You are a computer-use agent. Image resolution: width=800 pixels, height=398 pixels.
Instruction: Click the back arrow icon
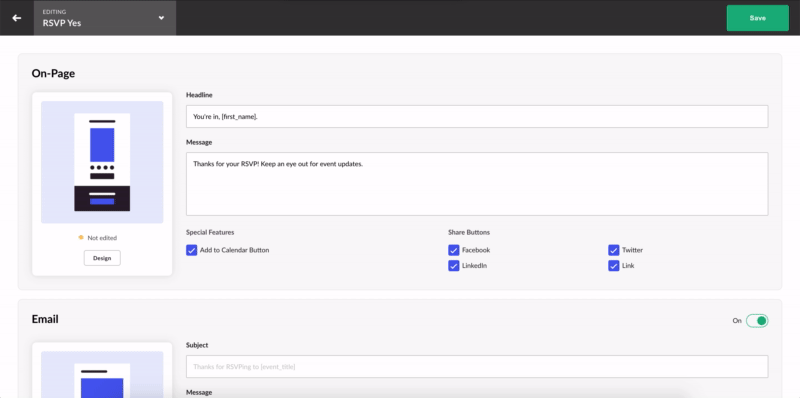(x=17, y=18)
